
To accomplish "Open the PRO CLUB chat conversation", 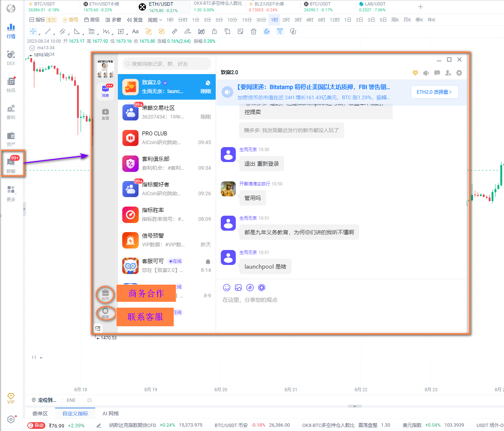I will (167, 138).
